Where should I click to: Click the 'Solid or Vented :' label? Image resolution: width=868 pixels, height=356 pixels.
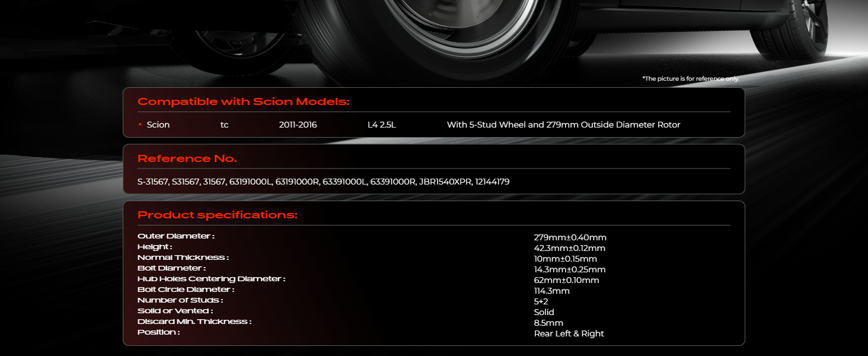175,311
